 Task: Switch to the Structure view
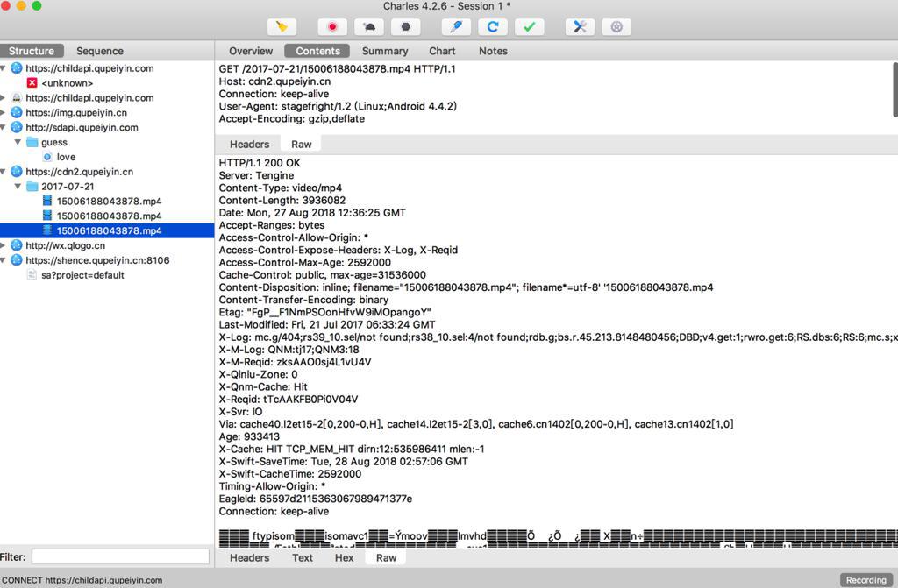32,51
